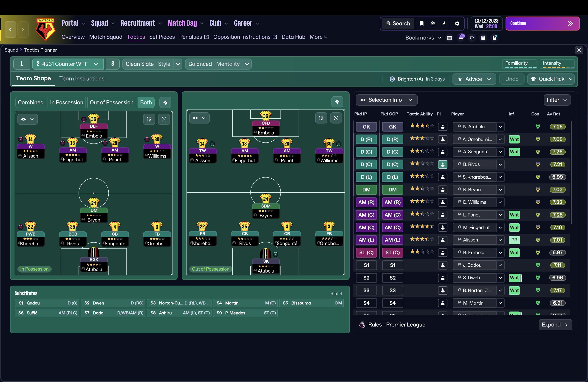Switch to the Team Instructions tab
The width and height of the screenshot is (588, 382).
coord(82,79)
